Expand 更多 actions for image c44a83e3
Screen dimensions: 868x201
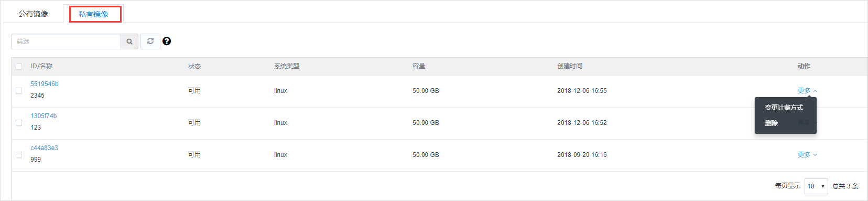click(807, 155)
